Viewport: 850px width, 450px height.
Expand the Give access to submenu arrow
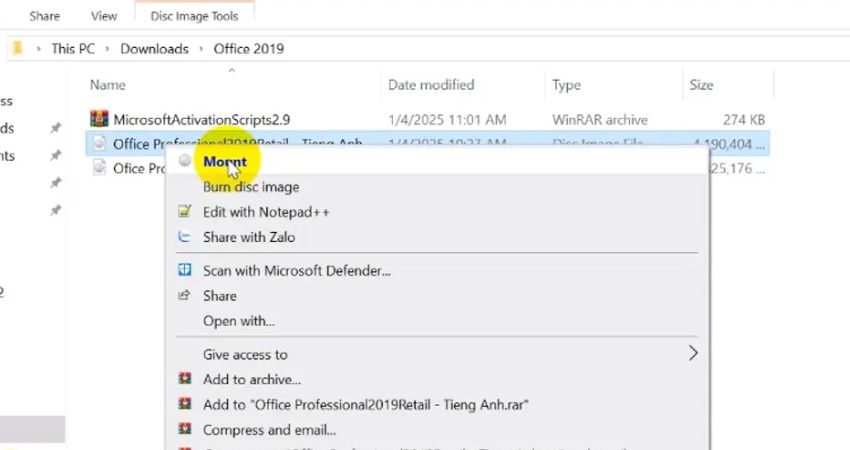click(x=692, y=353)
